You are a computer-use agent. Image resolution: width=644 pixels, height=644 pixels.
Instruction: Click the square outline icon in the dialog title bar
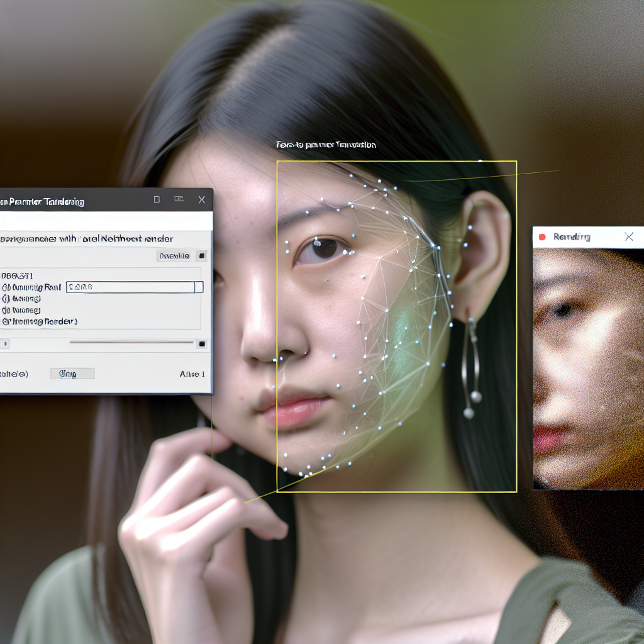pyautogui.click(x=157, y=199)
